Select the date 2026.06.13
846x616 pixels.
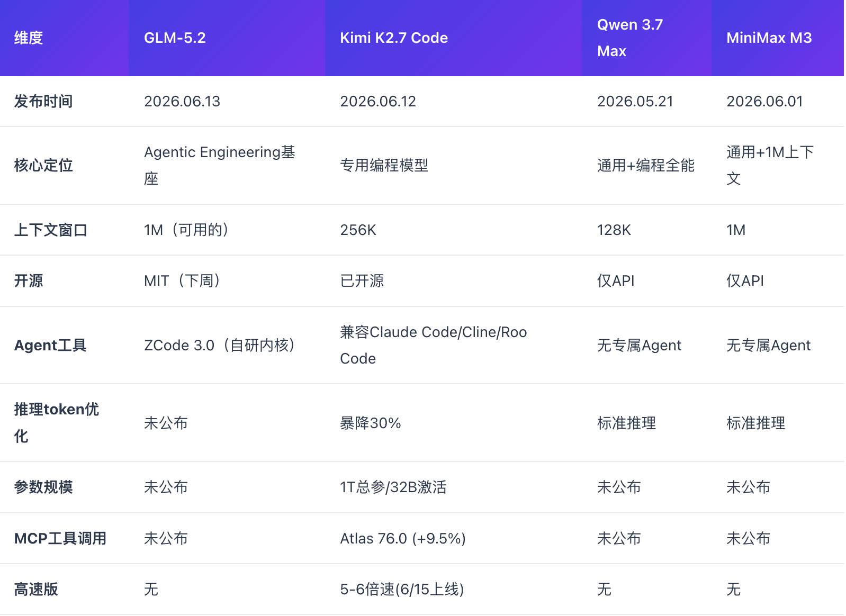coord(182,102)
